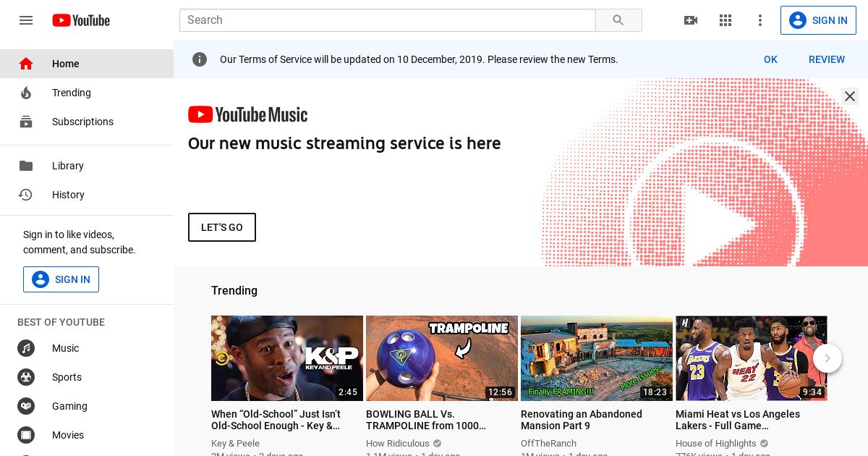Open Key & Peele channel name

235,444
